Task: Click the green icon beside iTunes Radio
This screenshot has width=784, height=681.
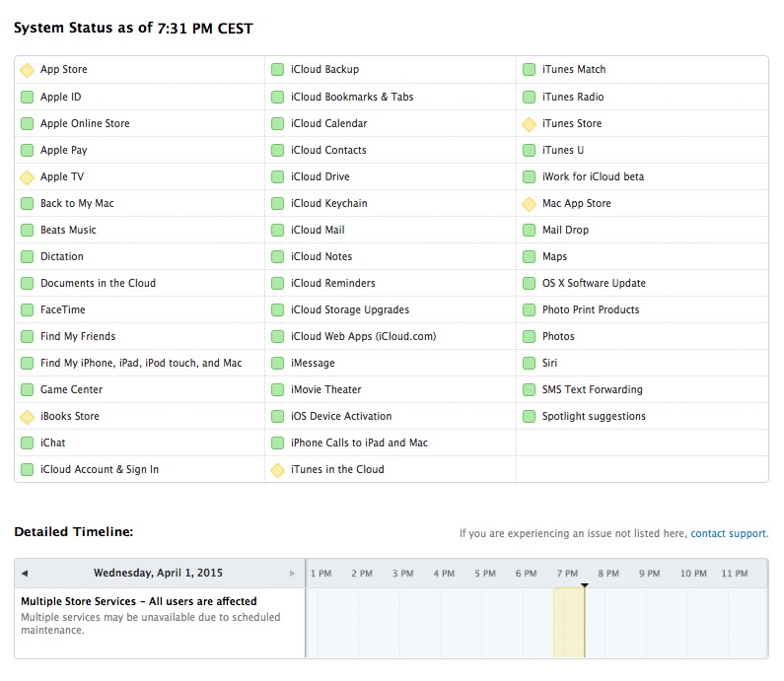Action: pos(529,97)
